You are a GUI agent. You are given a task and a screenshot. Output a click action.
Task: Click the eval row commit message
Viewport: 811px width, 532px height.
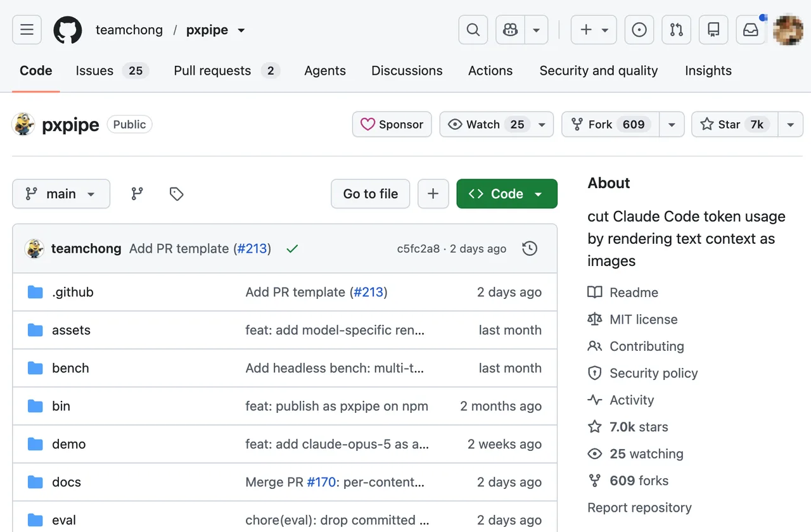338,520
